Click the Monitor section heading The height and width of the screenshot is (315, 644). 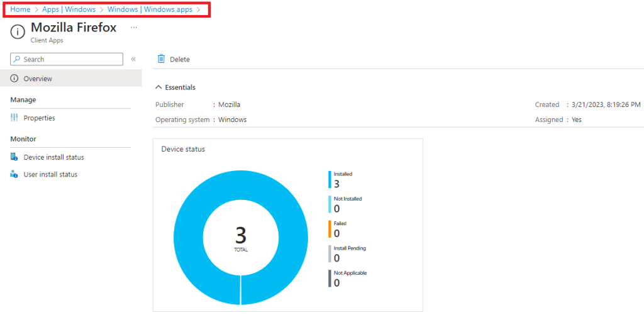(x=23, y=139)
